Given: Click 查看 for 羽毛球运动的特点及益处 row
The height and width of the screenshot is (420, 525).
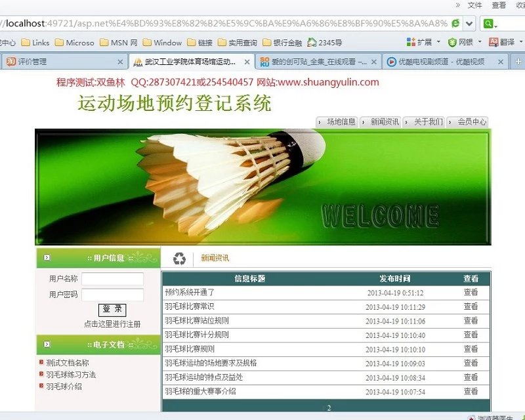Looking at the screenshot, I should [471, 377].
